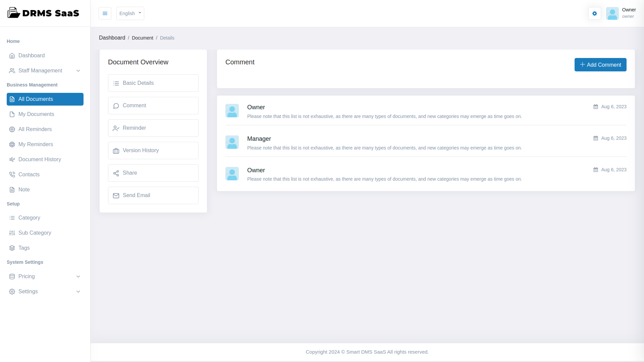644x362 pixels.
Task: Open All Reminders from sidebar
Action: (35, 129)
